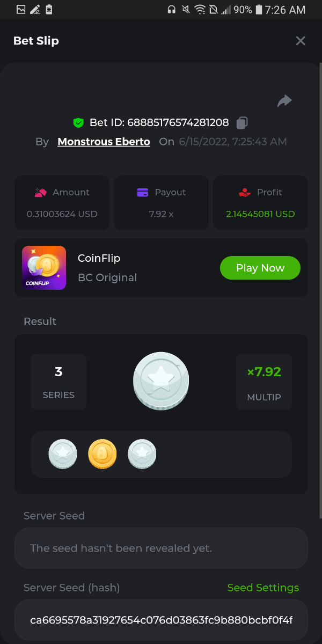Tap the purple Payout card icon
Viewport: 322px width, 644px height.
tap(143, 192)
